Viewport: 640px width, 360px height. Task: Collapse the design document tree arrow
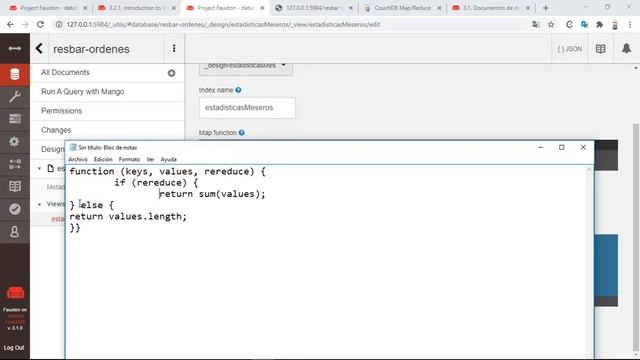point(40,169)
